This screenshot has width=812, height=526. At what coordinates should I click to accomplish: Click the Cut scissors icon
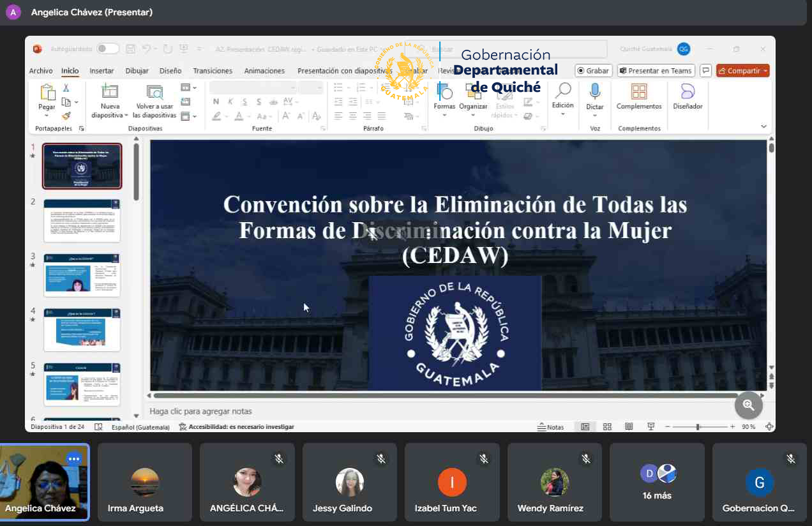coord(66,88)
